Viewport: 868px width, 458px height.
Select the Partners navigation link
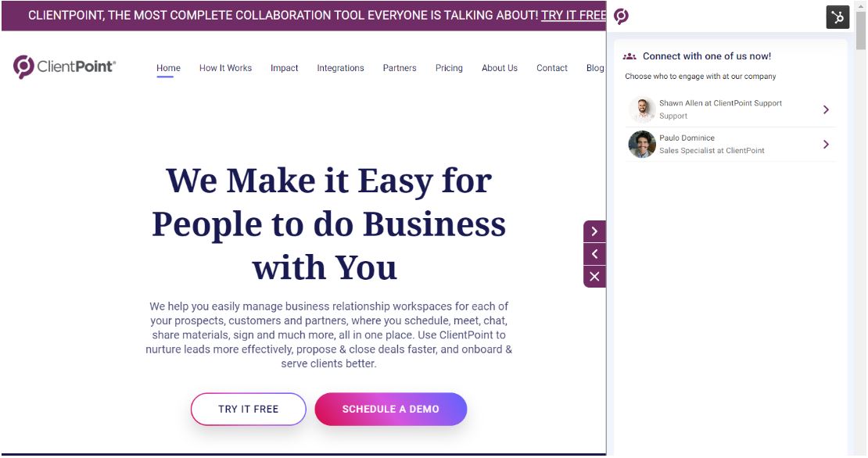click(x=400, y=68)
